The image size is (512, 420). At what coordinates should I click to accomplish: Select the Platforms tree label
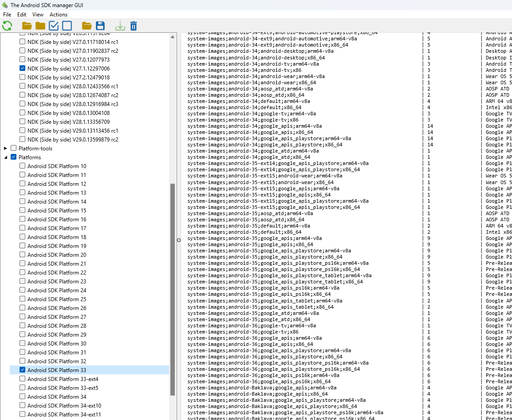[x=30, y=157]
